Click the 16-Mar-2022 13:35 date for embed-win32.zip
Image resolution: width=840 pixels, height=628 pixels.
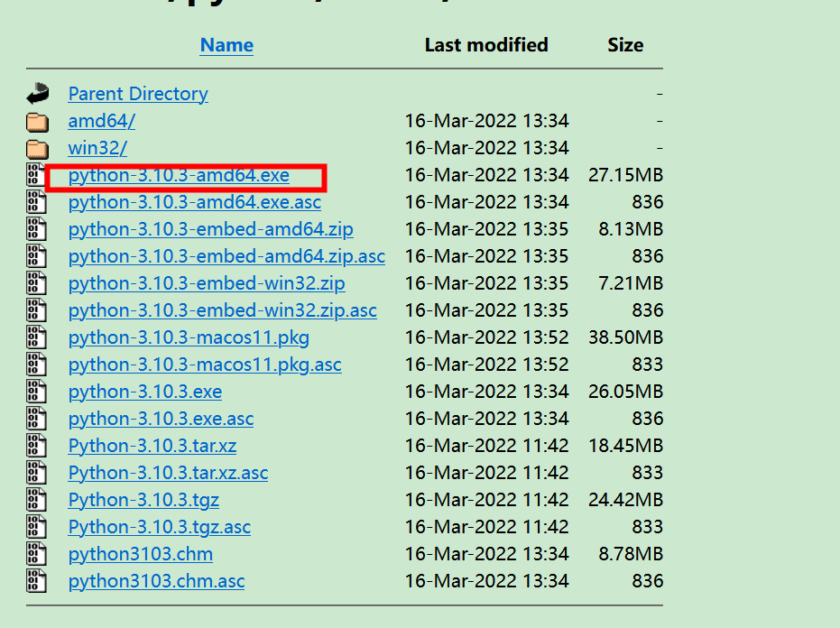click(x=486, y=283)
